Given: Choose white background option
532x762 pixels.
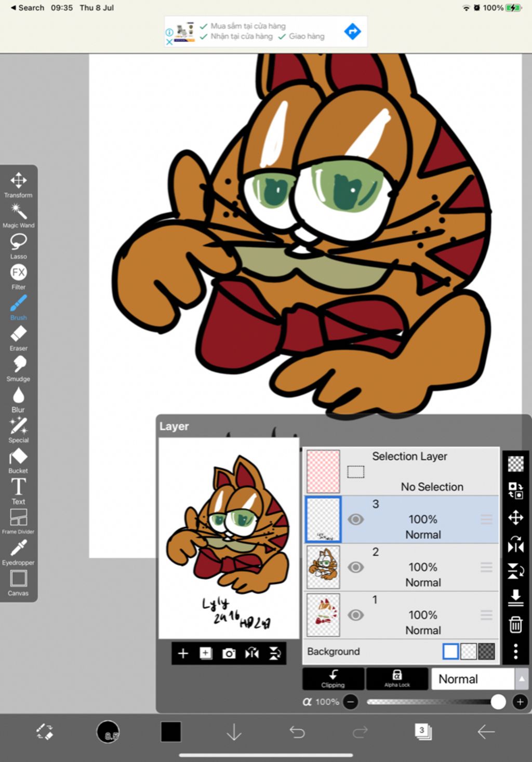Looking at the screenshot, I should point(450,651).
